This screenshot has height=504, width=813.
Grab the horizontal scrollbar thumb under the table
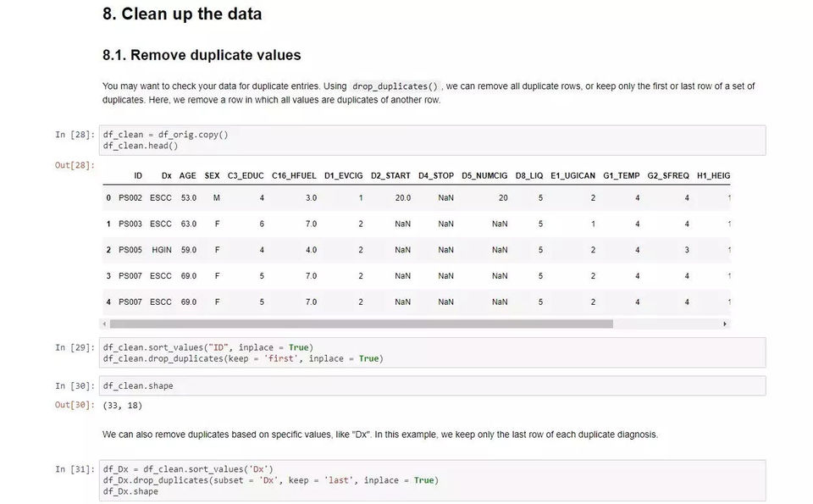click(362, 324)
